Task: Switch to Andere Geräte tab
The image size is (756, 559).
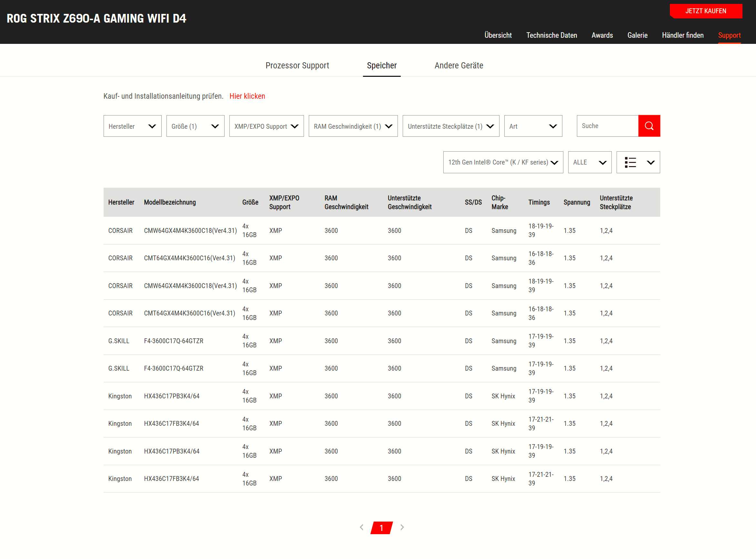Action: 459,65
